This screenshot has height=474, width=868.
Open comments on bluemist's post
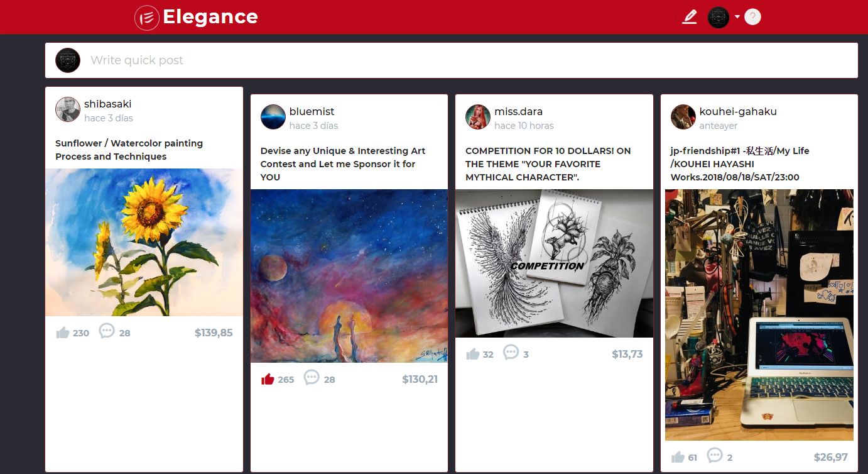[x=312, y=377]
